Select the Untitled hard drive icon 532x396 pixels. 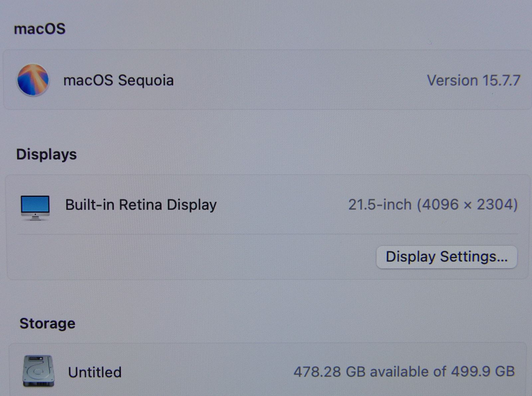pos(38,371)
